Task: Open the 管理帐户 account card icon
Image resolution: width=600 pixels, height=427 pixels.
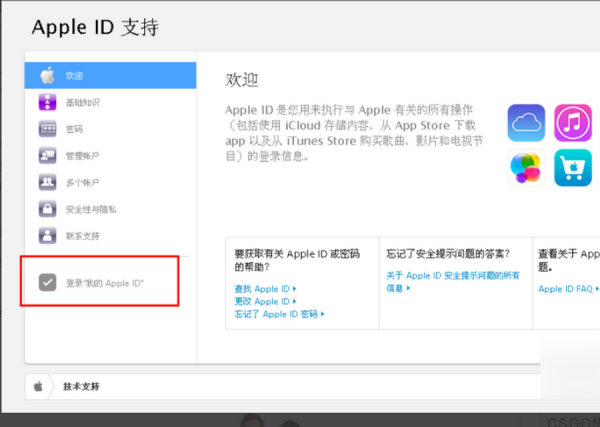Action: [47, 156]
